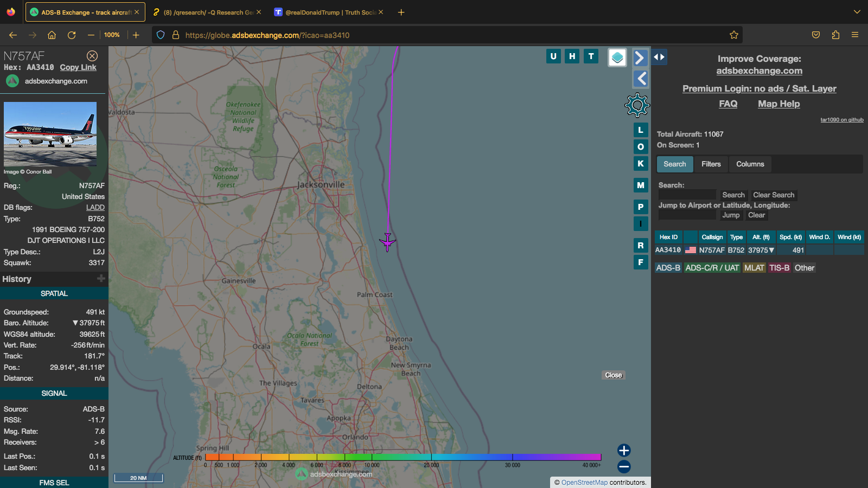Click the Search submit button
868x488 pixels.
(733, 195)
